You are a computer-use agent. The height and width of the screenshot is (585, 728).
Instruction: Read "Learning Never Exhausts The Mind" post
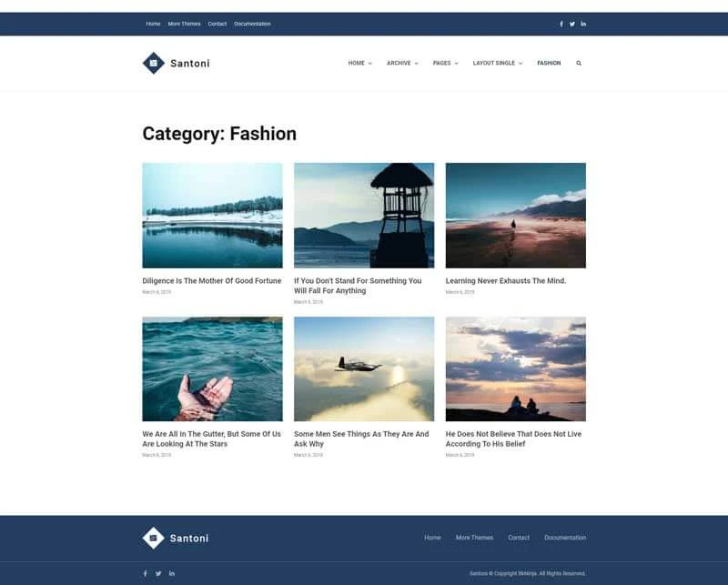(x=506, y=281)
